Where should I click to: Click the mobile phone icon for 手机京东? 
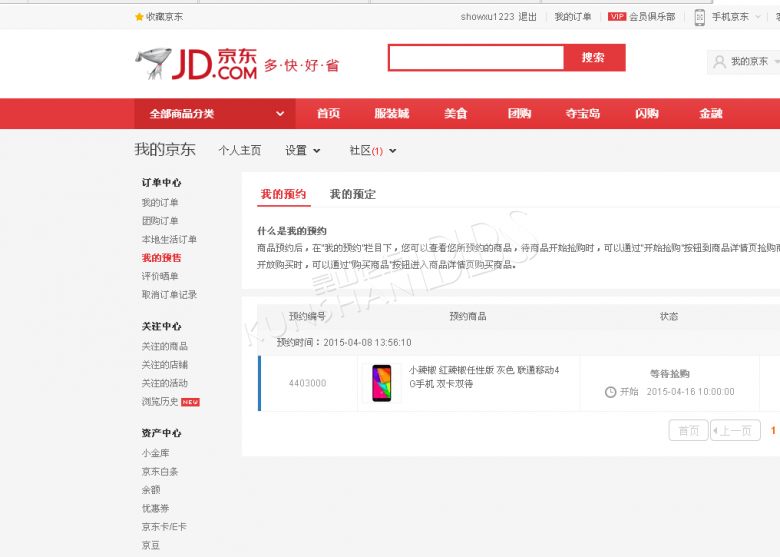tap(699, 17)
